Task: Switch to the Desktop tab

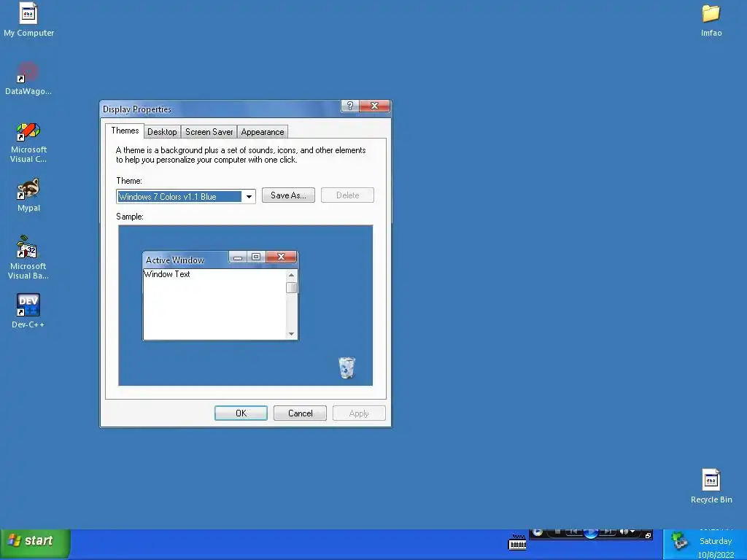Action: pos(162,132)
